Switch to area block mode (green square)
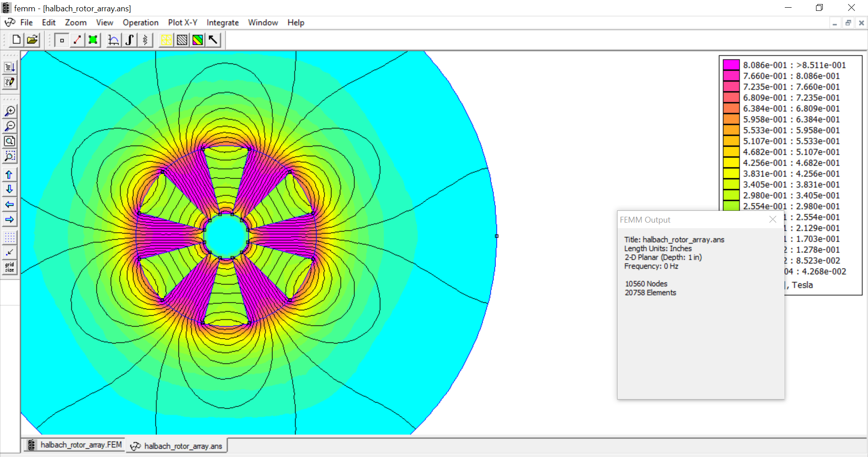This screenshot has height=457, width=868. click(x=93, y=40)
